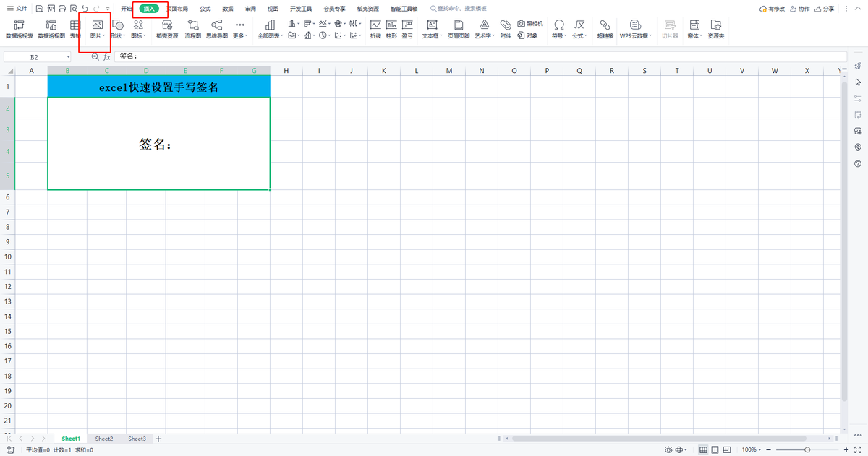Open the 文件 file menu

pos(17,9)
